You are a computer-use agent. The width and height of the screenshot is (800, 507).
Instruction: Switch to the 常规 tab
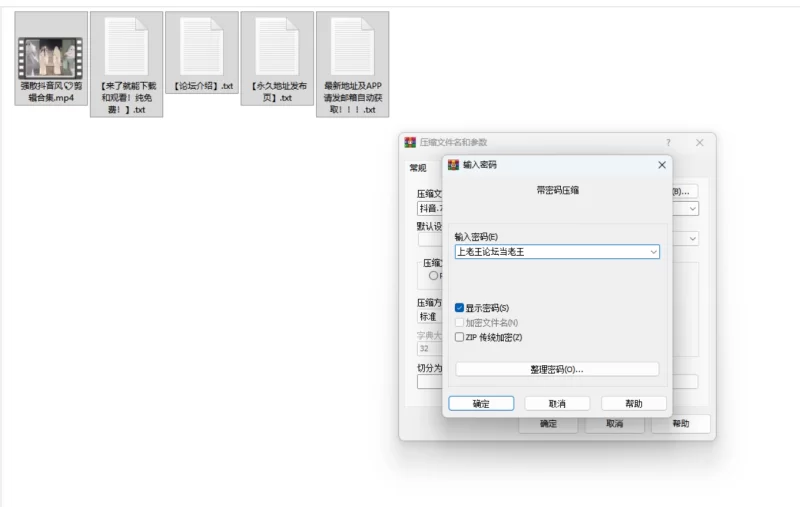click(418, 168)
